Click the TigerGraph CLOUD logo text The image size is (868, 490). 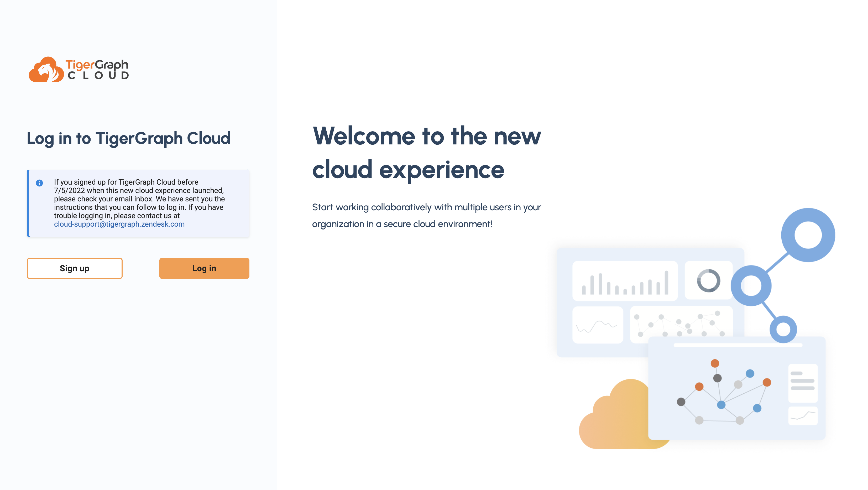[x=97, y=69]
